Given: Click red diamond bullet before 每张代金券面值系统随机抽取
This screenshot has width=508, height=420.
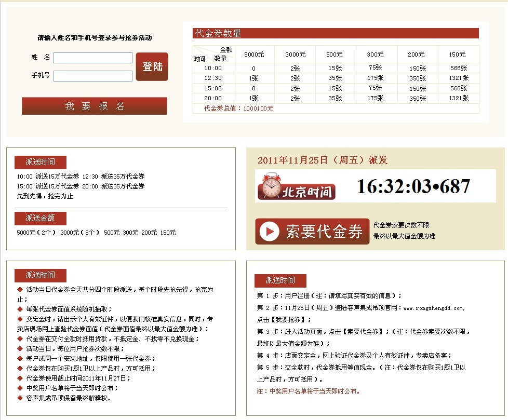Looking at the screenshot, I should pos(20,308).
